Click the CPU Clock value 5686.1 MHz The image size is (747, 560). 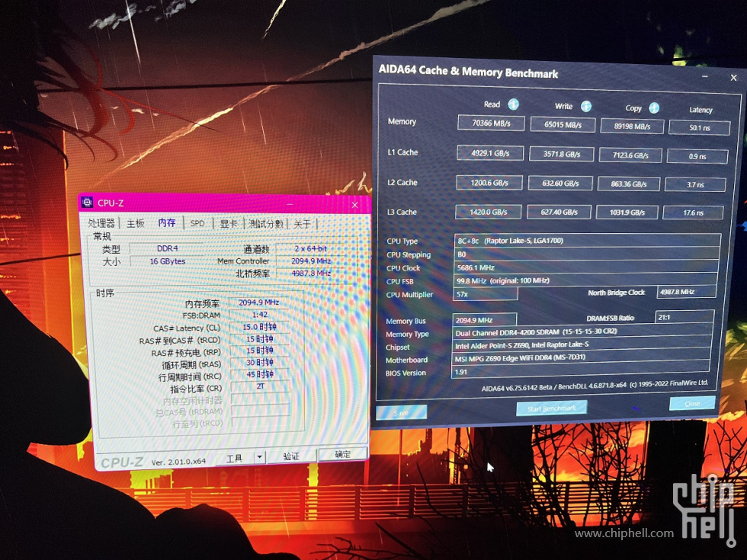pyautogui.click(x=585, y=267)
